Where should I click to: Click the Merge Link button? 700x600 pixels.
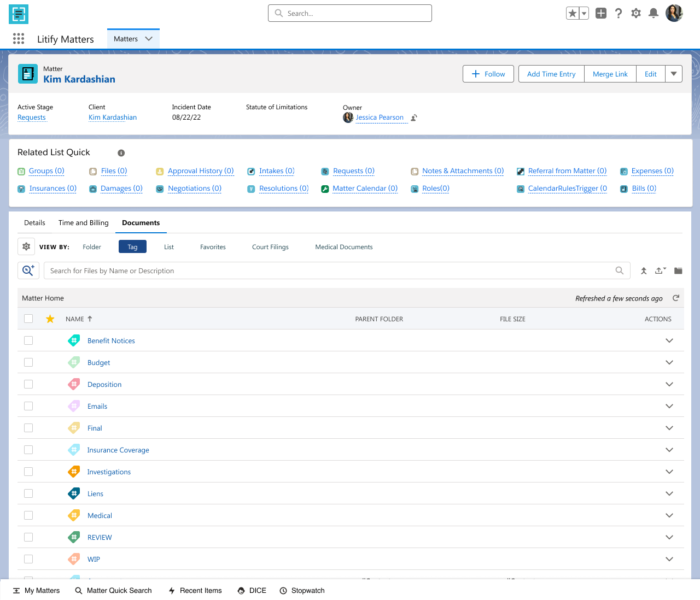[x=610, y=74]
